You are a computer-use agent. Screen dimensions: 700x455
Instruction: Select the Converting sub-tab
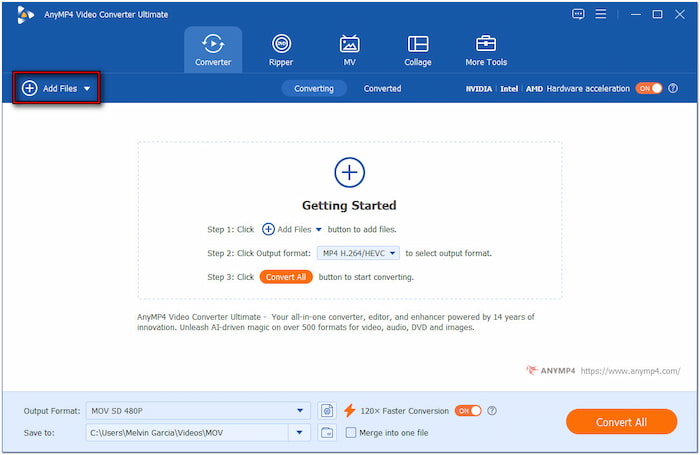[314, 88]
